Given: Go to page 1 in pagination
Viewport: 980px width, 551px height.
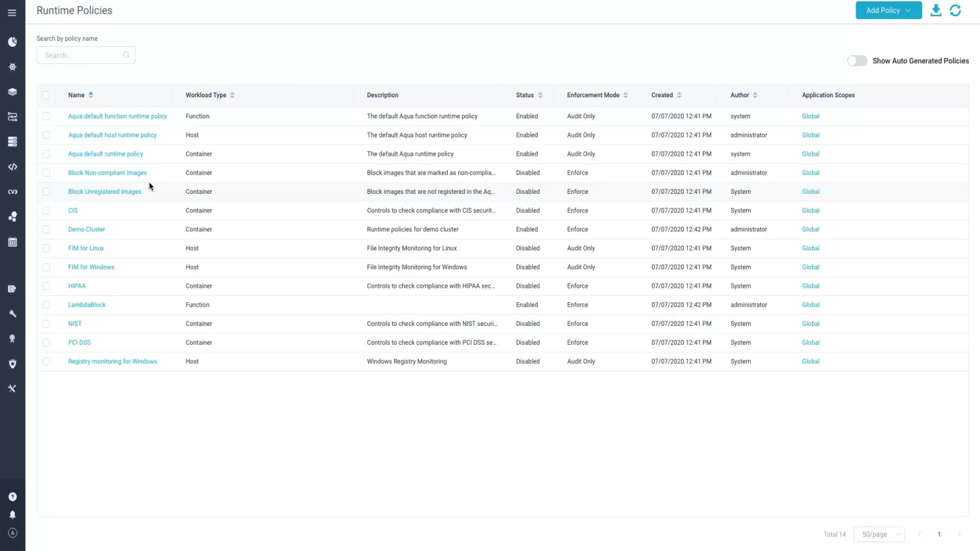Looking at the screenshot, I should [939, 534].
